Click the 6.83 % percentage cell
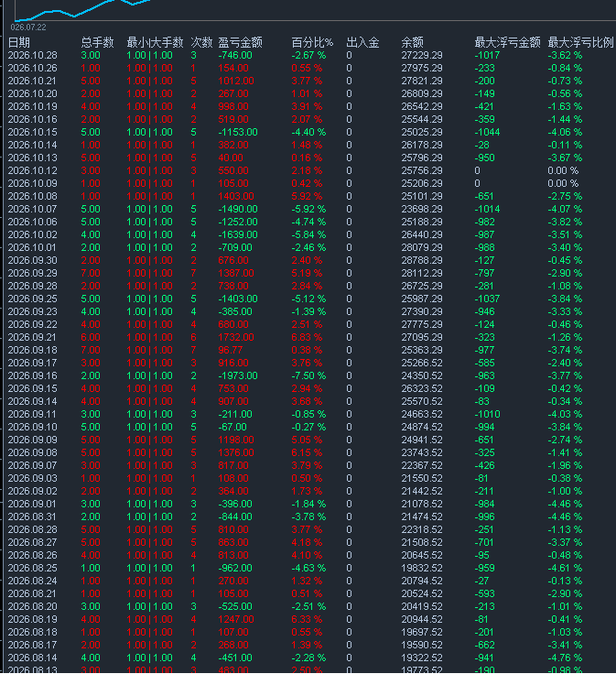The height and width of the screenshot is (674, 616). [x=307, y=337]
